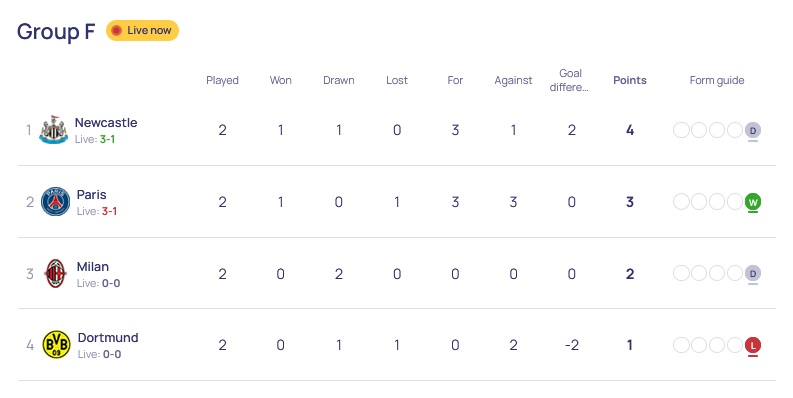Click the truncated Goal difference header

click(569, 80)
